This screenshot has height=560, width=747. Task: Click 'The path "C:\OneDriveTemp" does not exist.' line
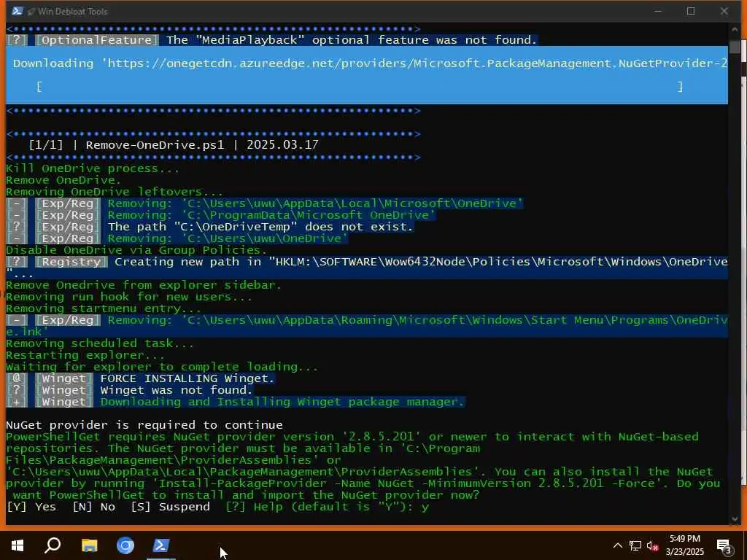[x=260, y=227]
